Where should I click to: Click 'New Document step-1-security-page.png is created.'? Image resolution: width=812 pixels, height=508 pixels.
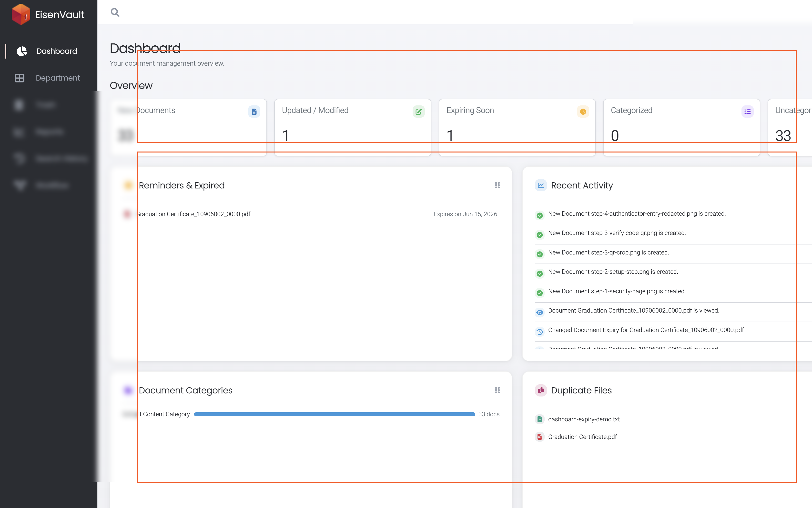click(x=617, y=291)
